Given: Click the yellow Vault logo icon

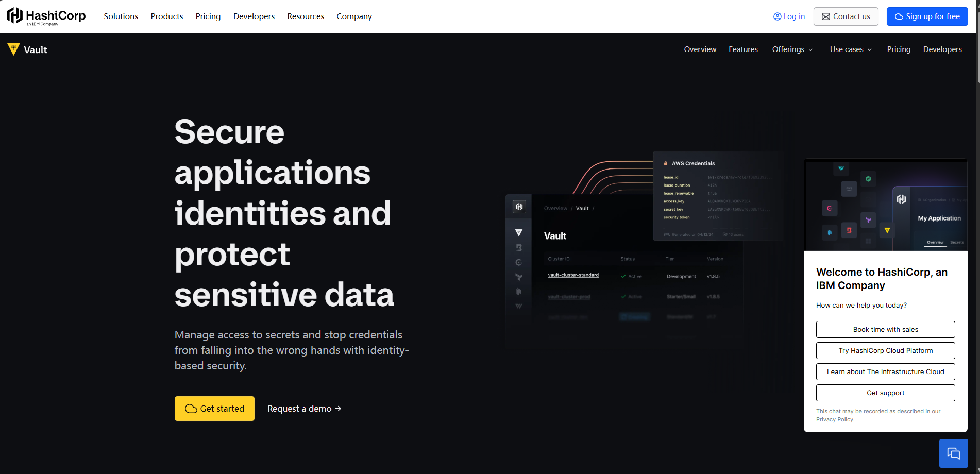Looking at the screenshot, I should pos(13,49).
